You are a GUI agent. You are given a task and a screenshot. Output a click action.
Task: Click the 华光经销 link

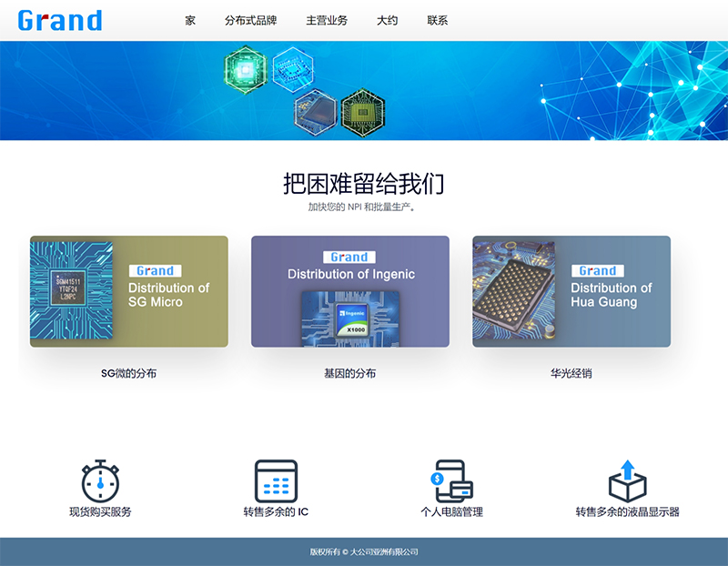click(x=571, y=373)
